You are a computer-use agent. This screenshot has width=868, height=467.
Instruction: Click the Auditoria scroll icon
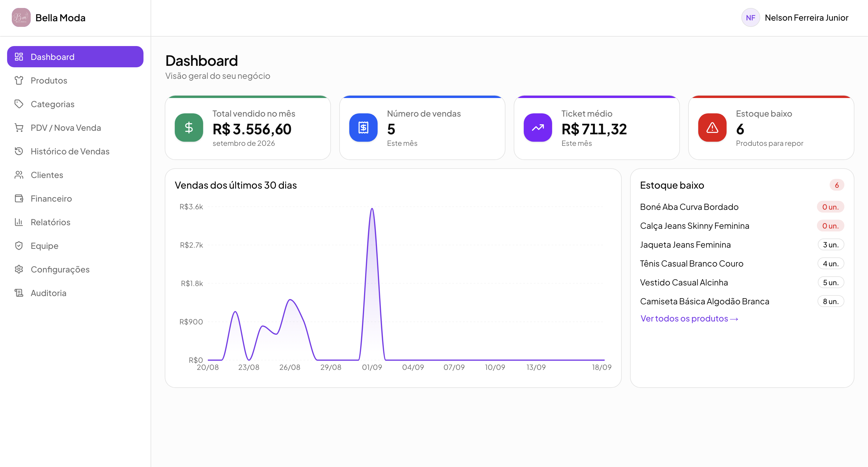click(x=19, y=293)
